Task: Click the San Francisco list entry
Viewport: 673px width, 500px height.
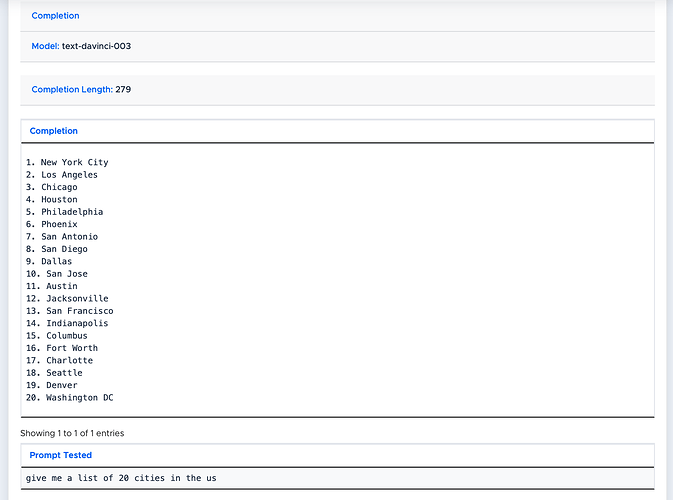Action: click(x=70, y=311)
